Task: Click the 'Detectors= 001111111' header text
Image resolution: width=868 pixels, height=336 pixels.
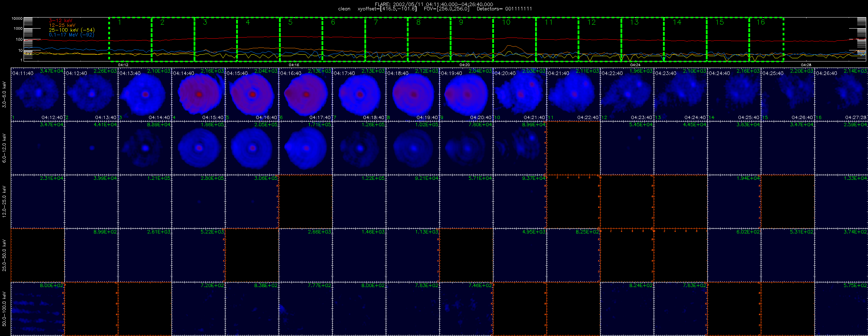Action: pos(504,9)
